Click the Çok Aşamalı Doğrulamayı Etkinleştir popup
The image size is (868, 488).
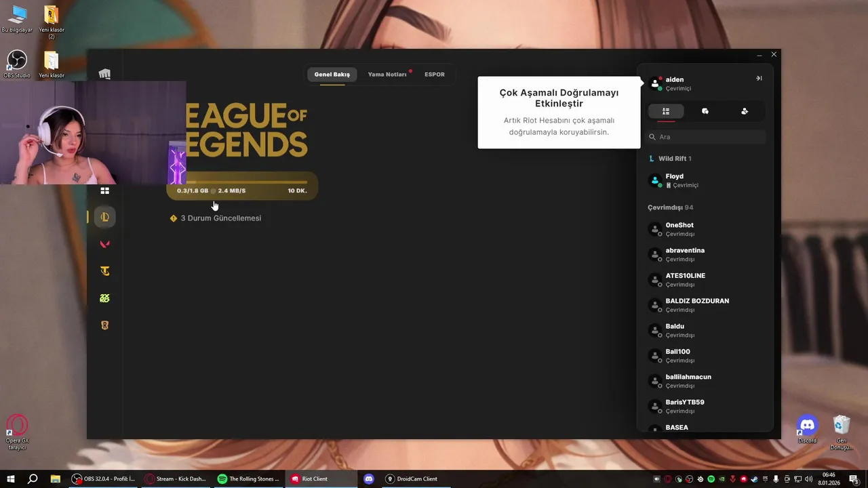coord(559,113)
